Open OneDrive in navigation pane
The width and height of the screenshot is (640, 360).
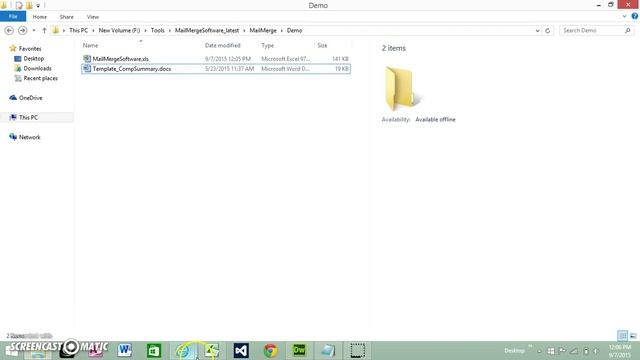click(30, 98)
